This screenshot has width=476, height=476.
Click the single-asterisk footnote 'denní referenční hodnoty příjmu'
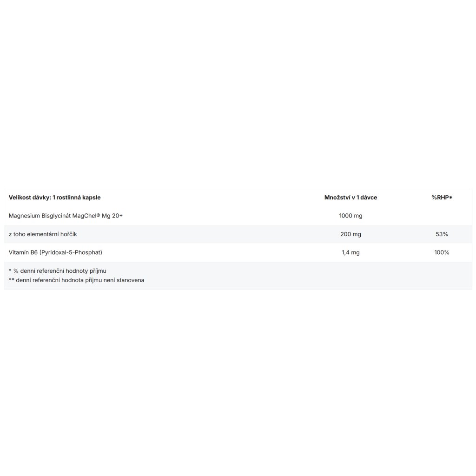pyautogui.click(x=60, y=271)
